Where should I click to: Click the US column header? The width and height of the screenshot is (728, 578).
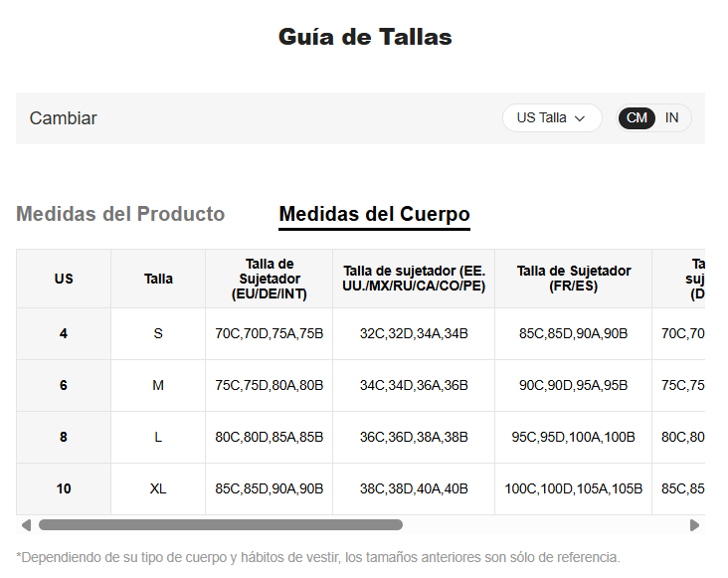tap(64, 279)
